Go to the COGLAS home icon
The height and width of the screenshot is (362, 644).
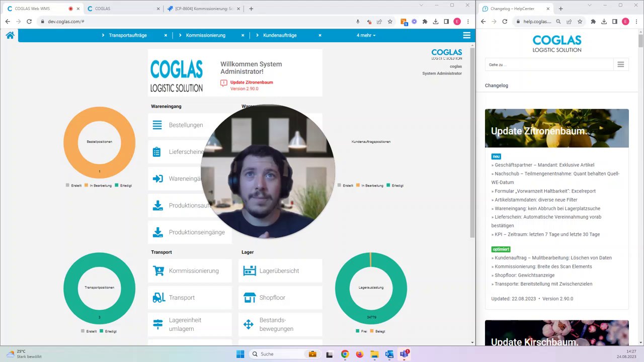pyautogui.click(x=10, y=35)
